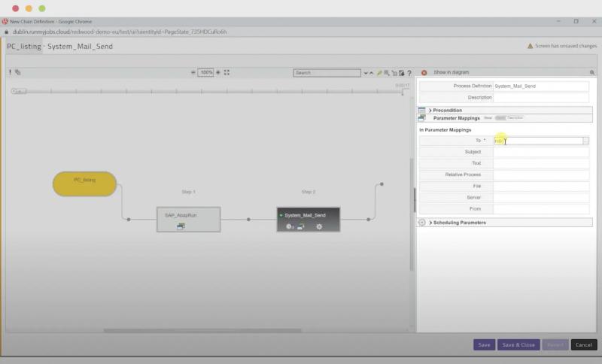Click the horizontal scrollbar under the diagram

point(202,330)
